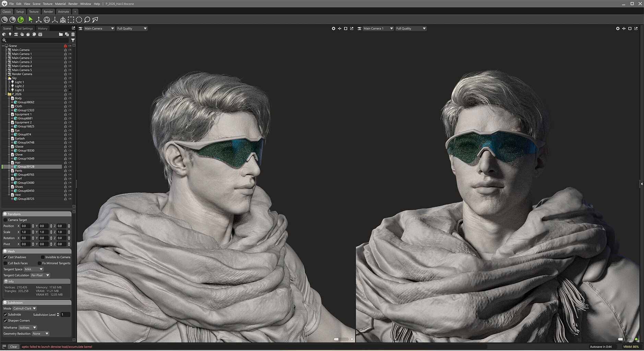The image size is (644, 351).
Task: Choose the lasso selection tool
Action: (87, 20)
